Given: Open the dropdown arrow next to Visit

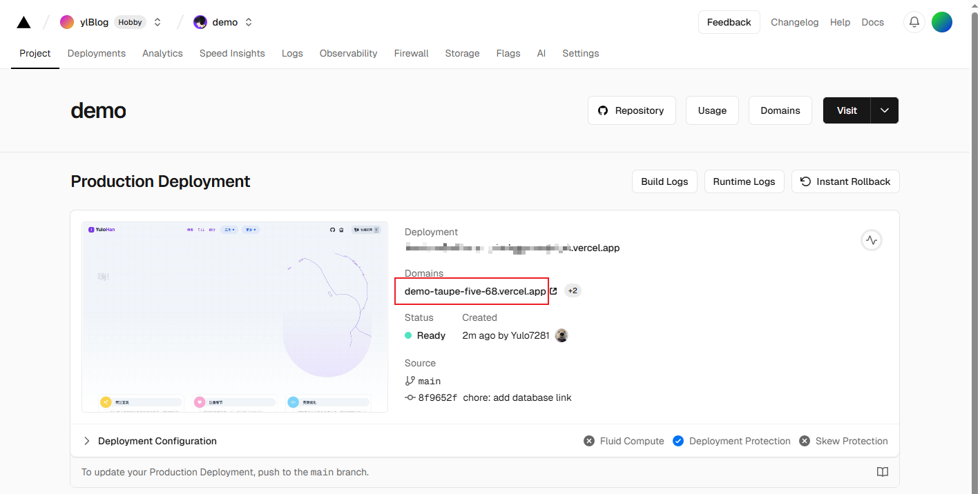Looking at the screenshot, I should pyautogui.click(x=885, y=110).
